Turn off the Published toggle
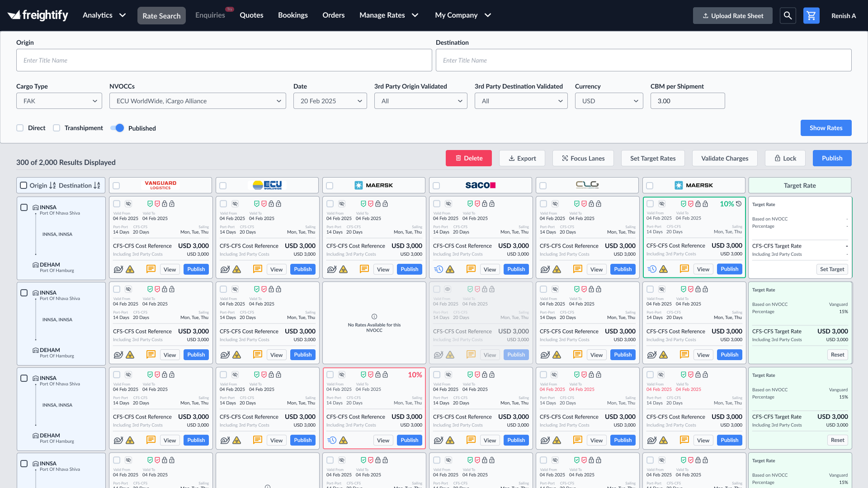This screenshot has height=488, width=868. [117, 128]
